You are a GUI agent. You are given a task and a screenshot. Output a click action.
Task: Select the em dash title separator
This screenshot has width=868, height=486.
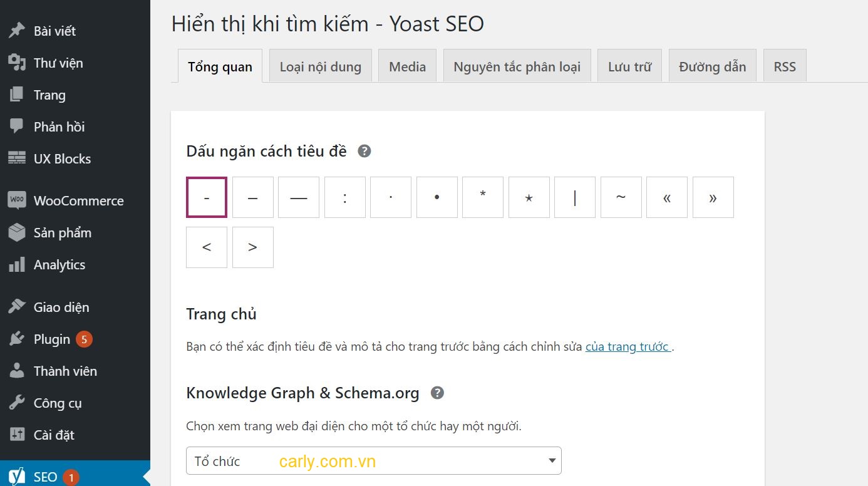tap(299, 197)
